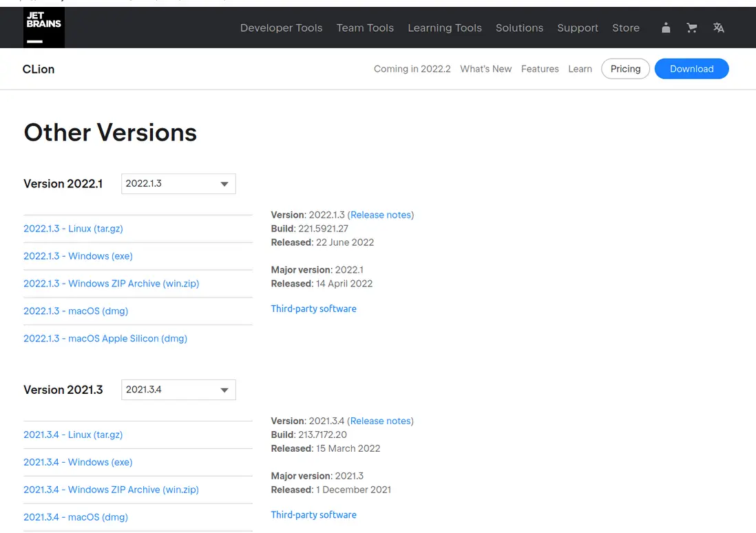Download 2021.3.4 Windows exe
The width and height of the screenshot is (756, 533).
[x=78, y=462]
